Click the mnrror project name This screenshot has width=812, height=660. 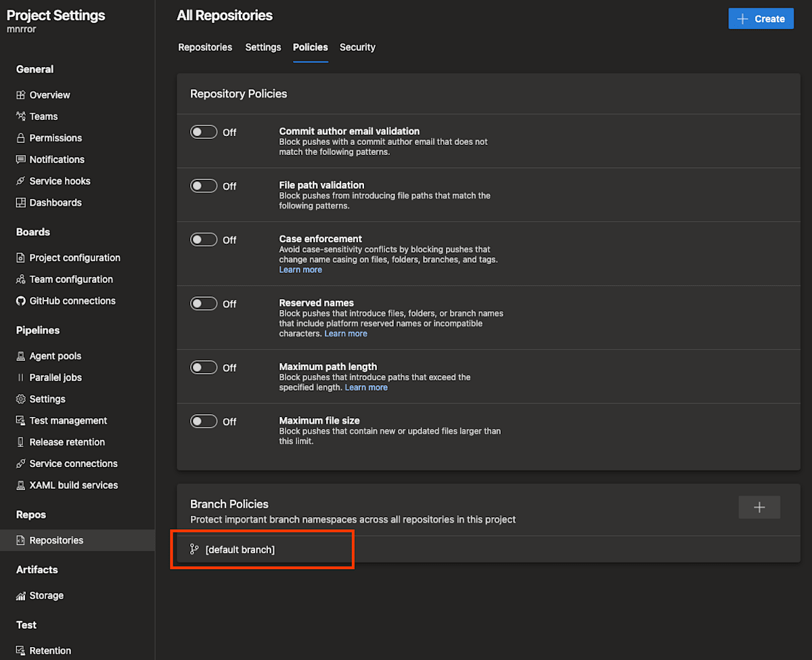(x=22, y=30)
